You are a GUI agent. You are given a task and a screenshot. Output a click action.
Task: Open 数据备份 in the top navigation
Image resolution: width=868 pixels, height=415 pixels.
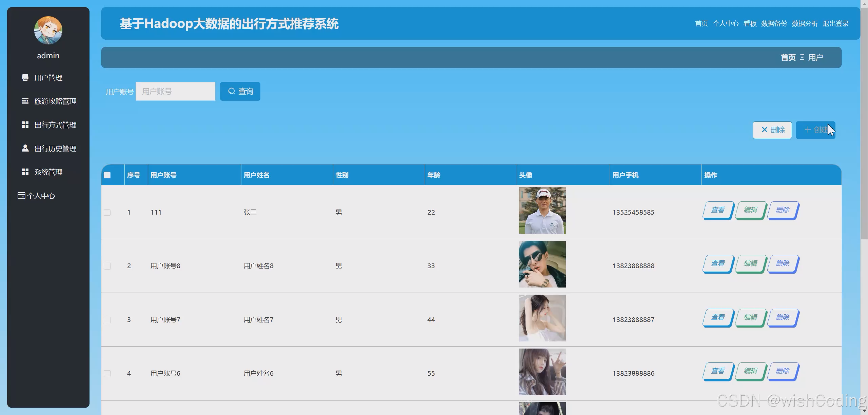coord(774,23)
